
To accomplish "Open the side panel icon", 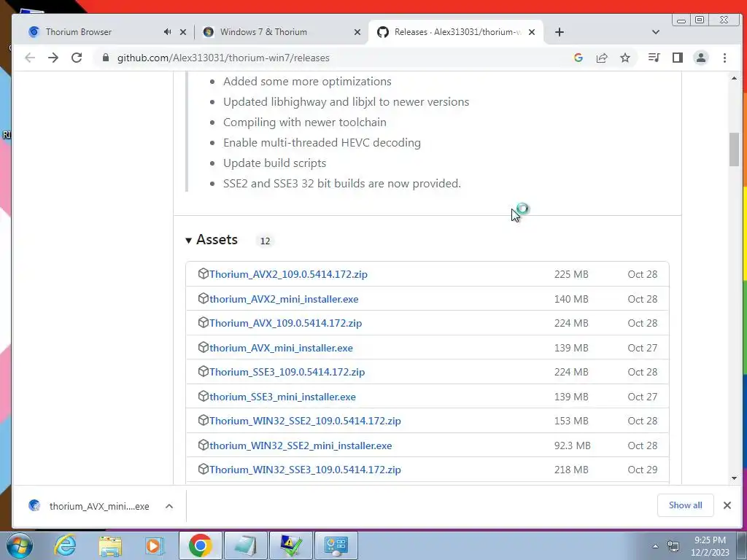I will pos(678,58).
